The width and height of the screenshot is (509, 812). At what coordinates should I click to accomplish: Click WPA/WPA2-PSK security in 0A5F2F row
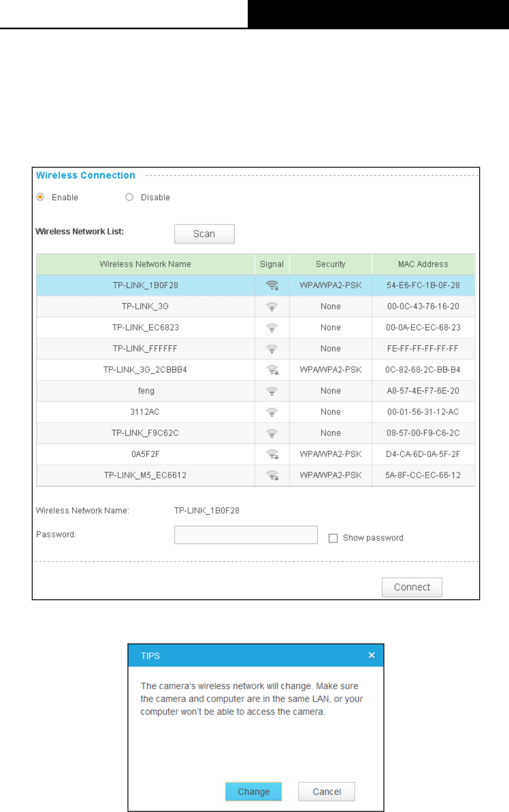coord(331,454)
